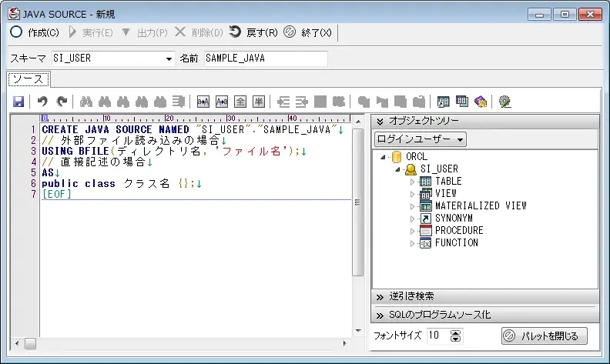Click the text 'USING BFILE' in line 3
Screen dimensions: 610x364
click(75, 151)
